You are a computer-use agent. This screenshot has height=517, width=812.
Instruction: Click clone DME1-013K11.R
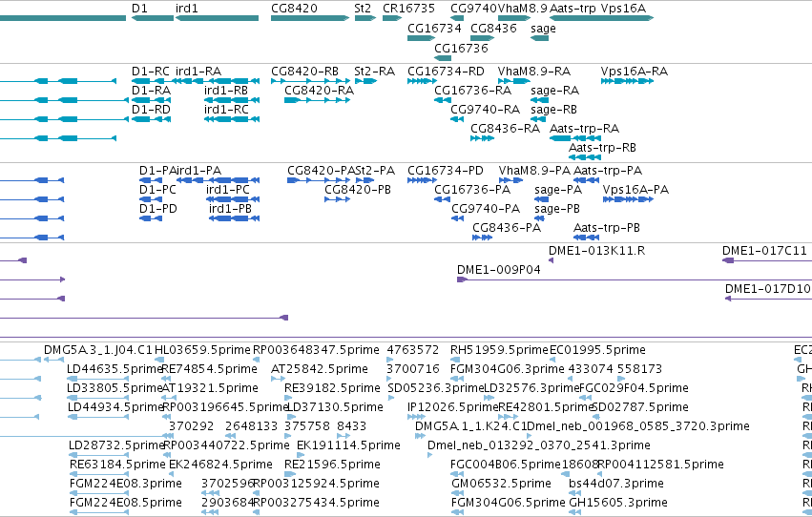(596, 251)
